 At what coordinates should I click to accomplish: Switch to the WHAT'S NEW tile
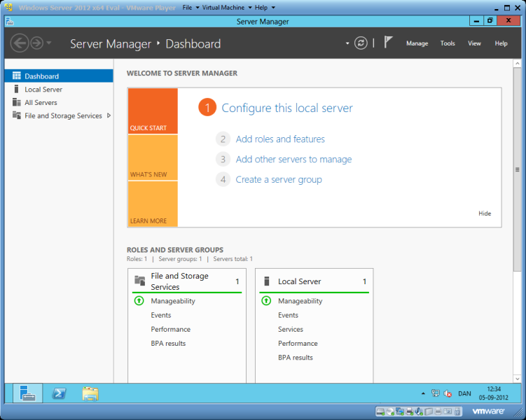(153, 157)
